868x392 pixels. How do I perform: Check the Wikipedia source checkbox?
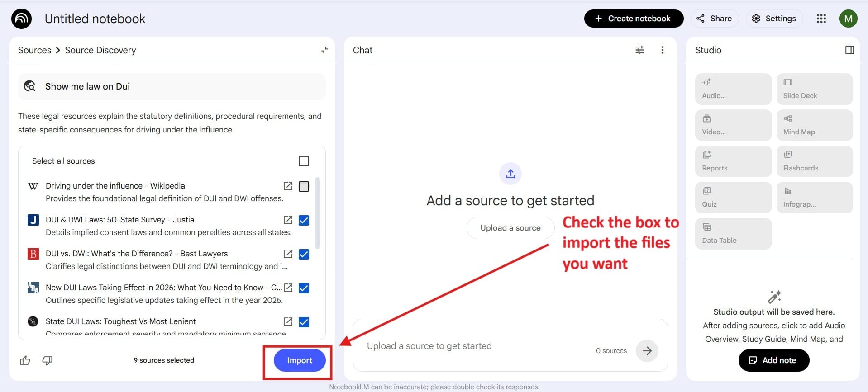pos(304,186)
